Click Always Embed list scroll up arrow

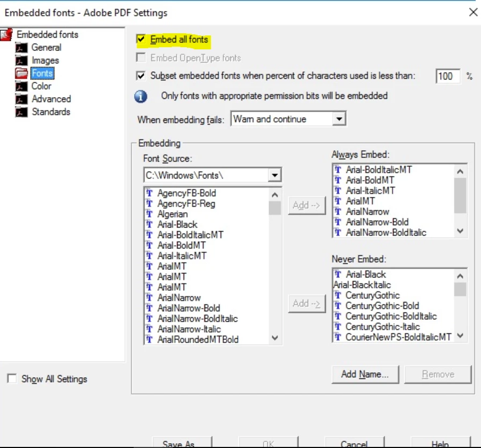pos(460,171)
